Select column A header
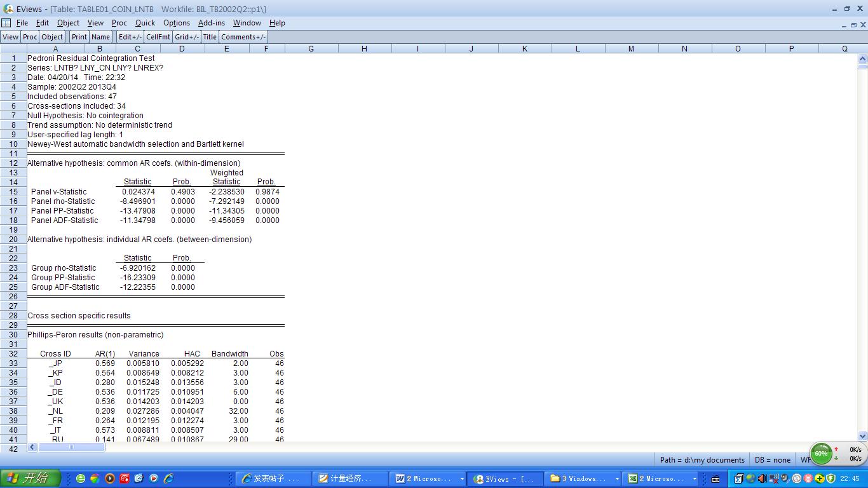This screenshot has width=868, height=488. click(55, 49)
